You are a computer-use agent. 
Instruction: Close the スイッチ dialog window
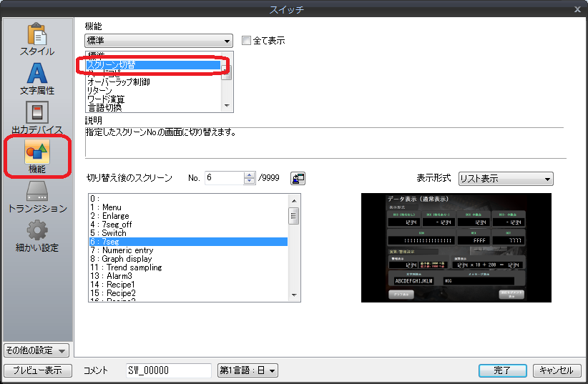[x=577, y=9]
